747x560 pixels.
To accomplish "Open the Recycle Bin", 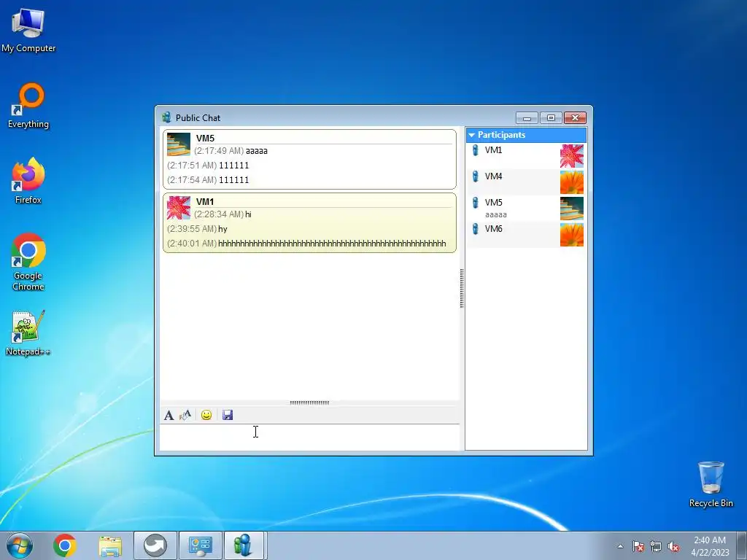I will [x=711, y=484].
